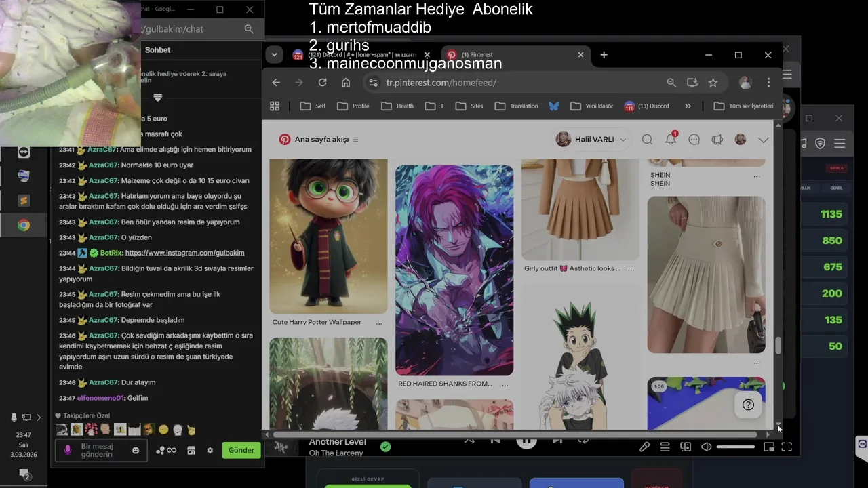Click install app icon in address bar
Screen dimensions: 868x488
point(692,83)
